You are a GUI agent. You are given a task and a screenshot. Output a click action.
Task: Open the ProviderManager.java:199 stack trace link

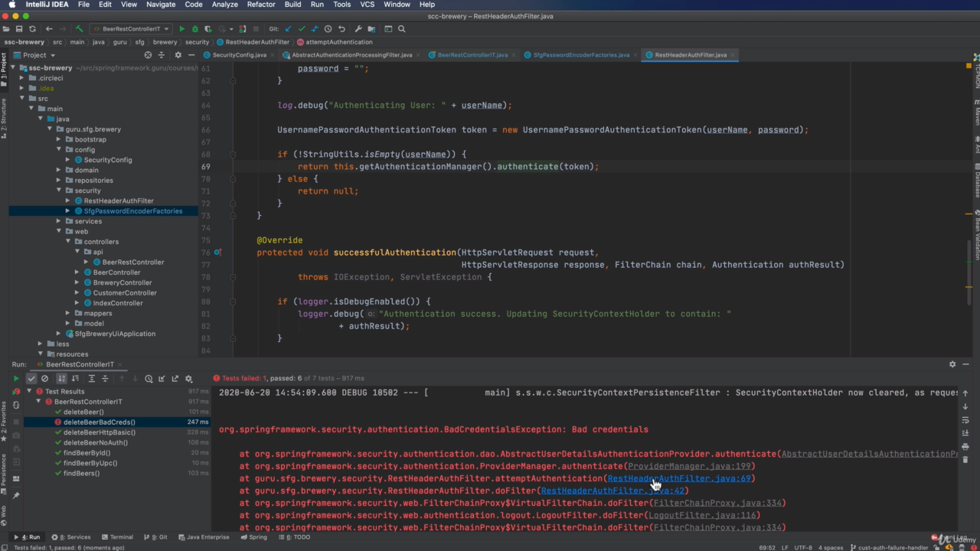point(689,466)
